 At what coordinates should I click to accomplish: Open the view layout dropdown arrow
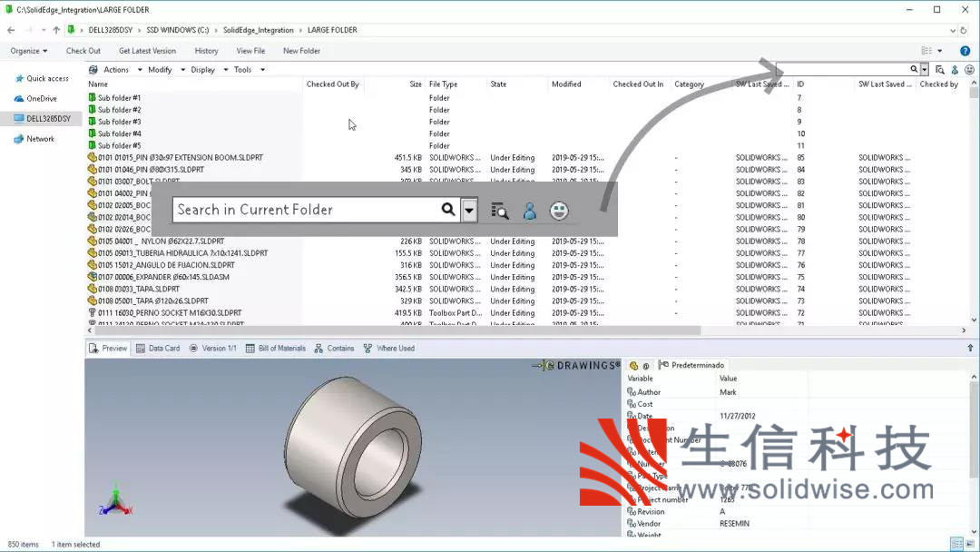click(x=939, y=51)
